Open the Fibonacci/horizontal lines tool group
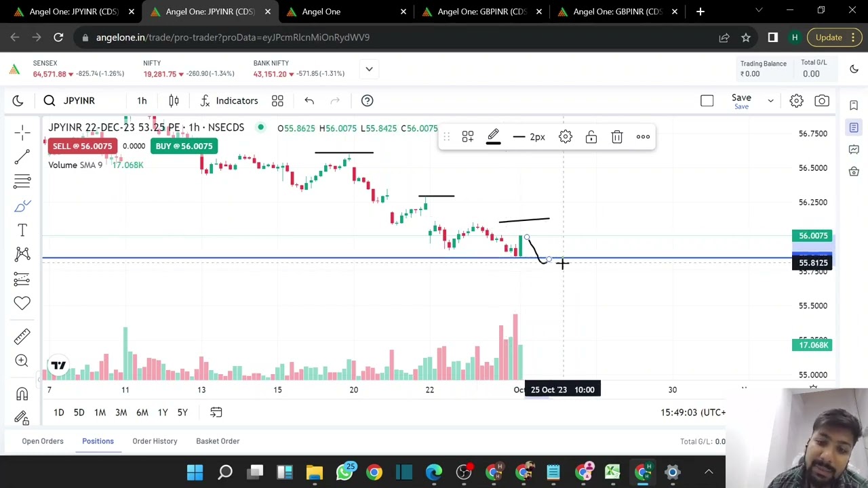This screenshot has width=868, height=488. tap(22, 182)
